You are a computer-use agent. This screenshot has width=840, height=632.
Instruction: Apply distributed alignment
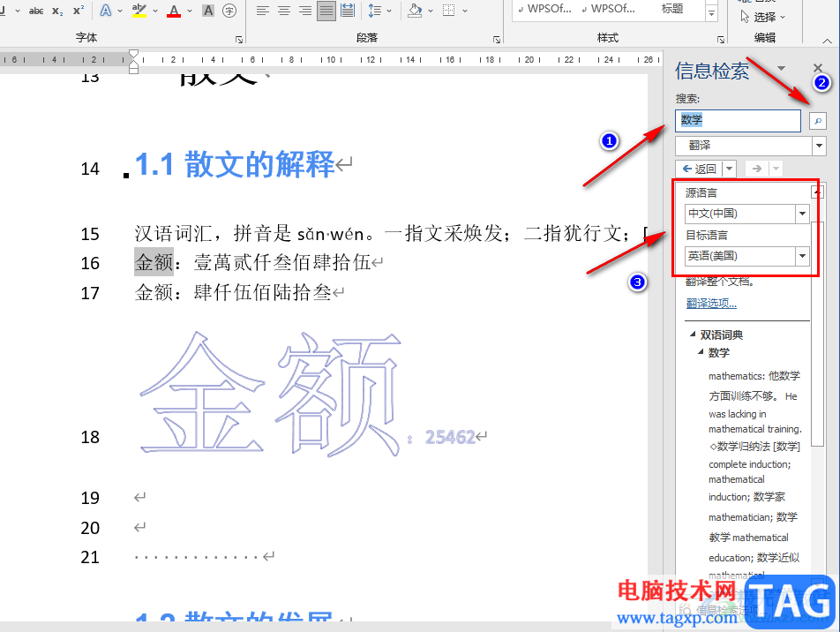[x=347, y=11]
